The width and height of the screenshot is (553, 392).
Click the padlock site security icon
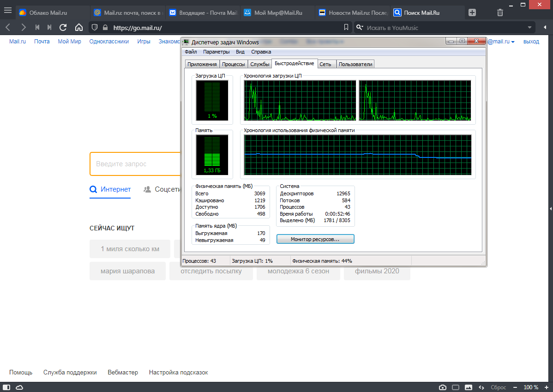point(105,28)
